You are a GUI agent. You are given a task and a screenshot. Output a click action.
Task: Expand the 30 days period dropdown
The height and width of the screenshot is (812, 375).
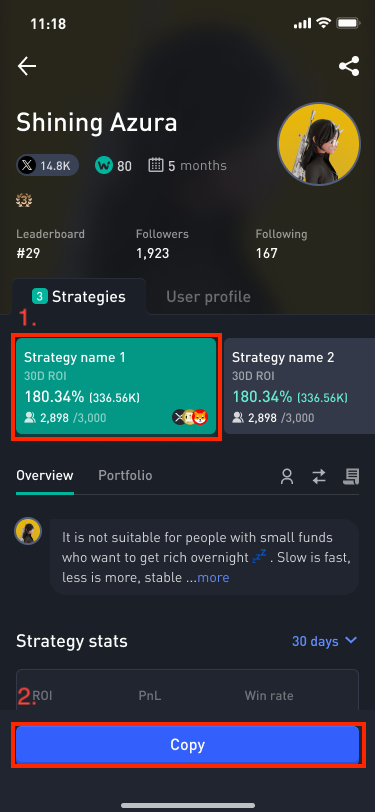(x=324, y=641)
